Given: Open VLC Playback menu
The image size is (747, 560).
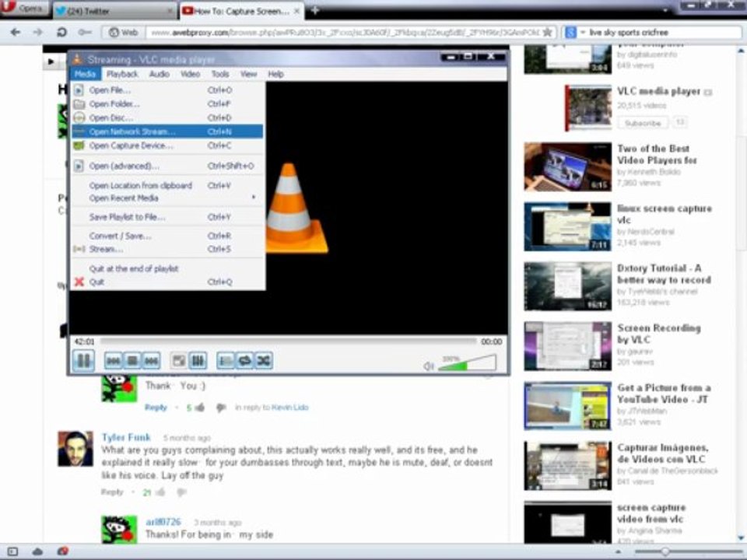Looking at the screenshot, I should tap(122, 74).
